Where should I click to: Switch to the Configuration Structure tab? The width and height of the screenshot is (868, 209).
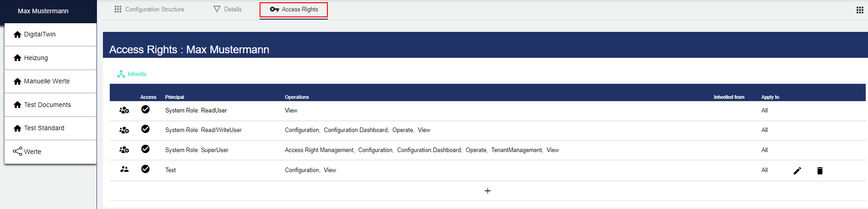[x=149, y=10]
